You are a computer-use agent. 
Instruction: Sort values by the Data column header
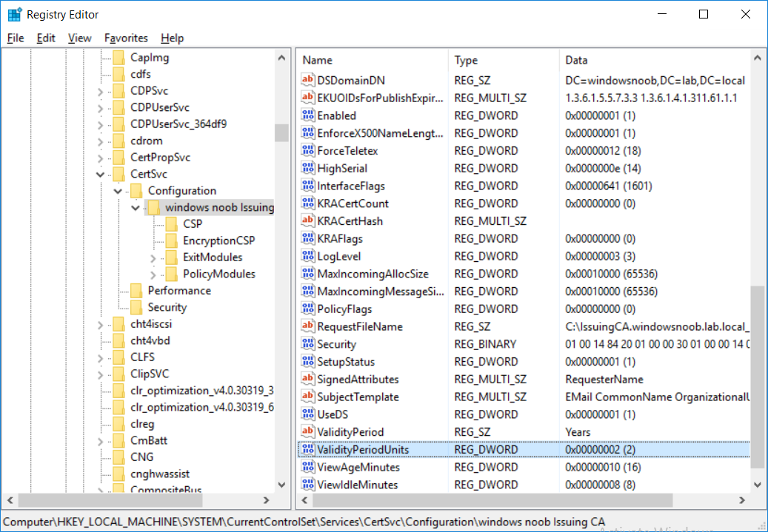(x=654, y=60)
